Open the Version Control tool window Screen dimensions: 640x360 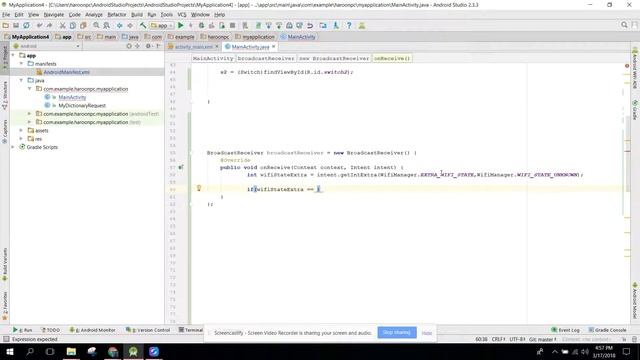coord(148,330)
